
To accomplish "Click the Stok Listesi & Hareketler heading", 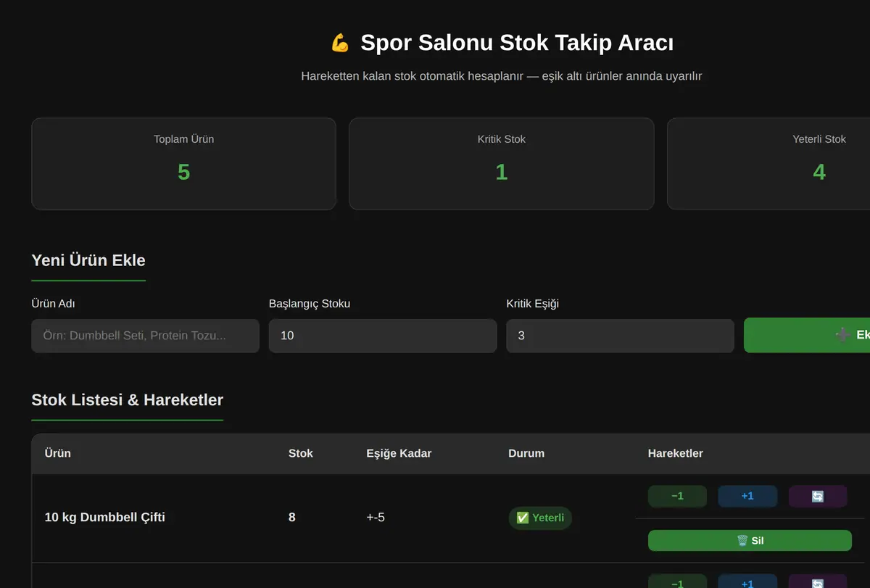I will (x=128, y=399).
